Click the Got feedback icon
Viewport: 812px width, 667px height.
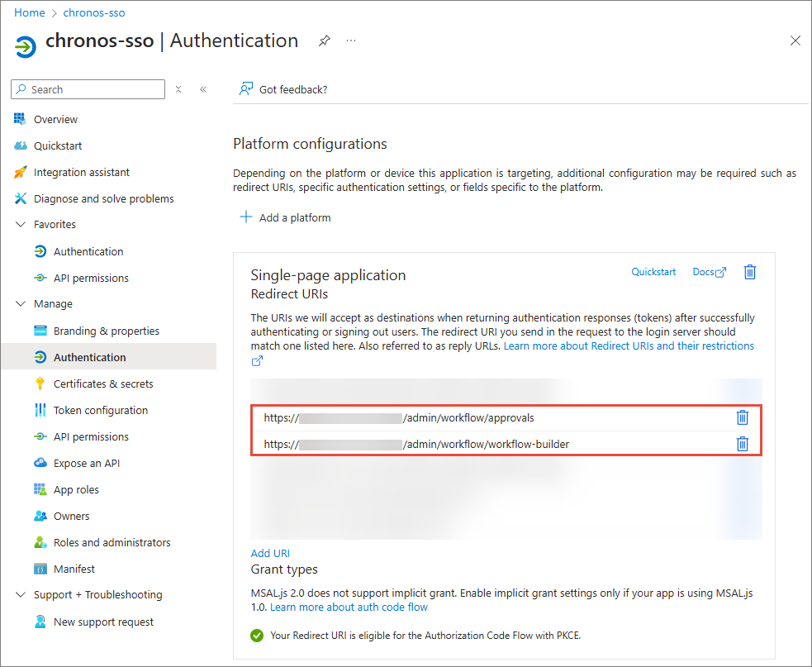pyautogui.click(x=245, y=89)
